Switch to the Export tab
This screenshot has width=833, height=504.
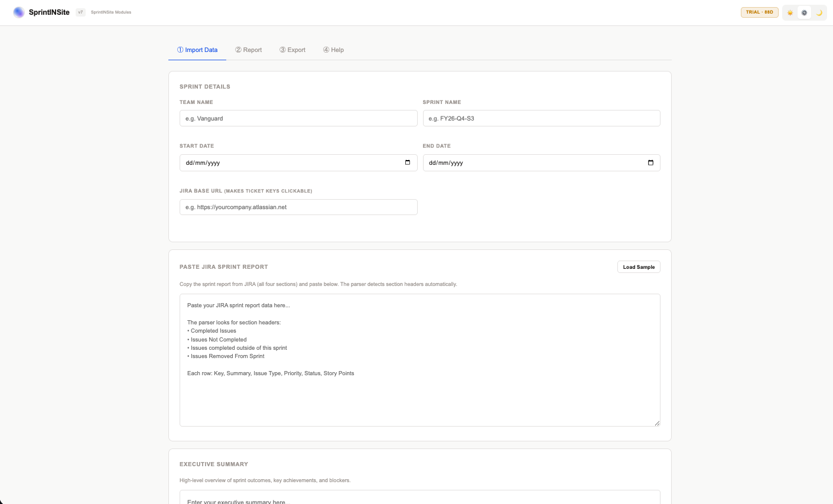[292, 50]
